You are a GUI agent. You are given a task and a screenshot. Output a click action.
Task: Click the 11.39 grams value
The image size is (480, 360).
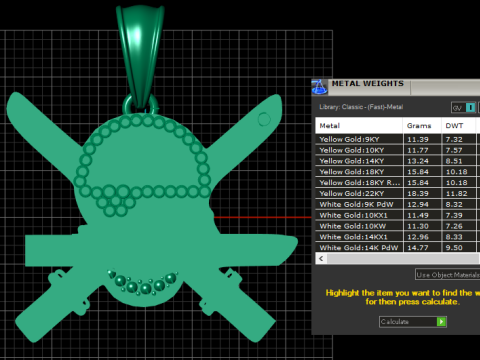point(418,139)
